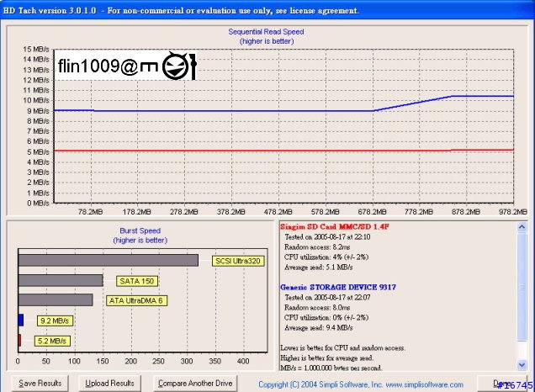Click the blue 9.2 MB/s burst bar
Image resolution: width=535 pixels, height=392 pixels.
point(21,320)
